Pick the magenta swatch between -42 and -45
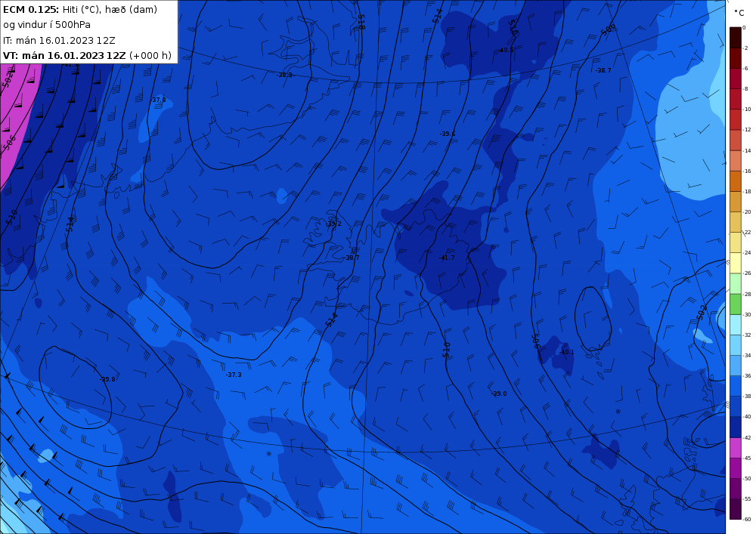The height and width of the screenshot is (534, 756). 736,448
